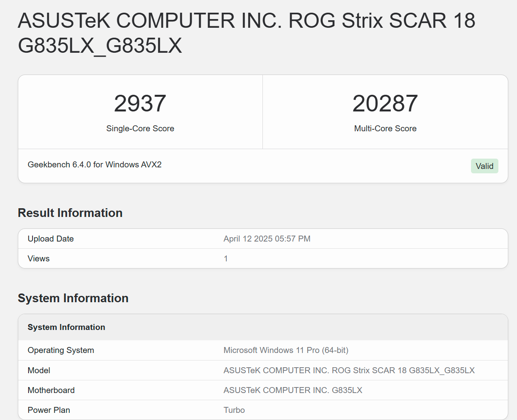Screen dimensions: 517x420
Task: Click the System Information table header
Action: tap(66, 327)
